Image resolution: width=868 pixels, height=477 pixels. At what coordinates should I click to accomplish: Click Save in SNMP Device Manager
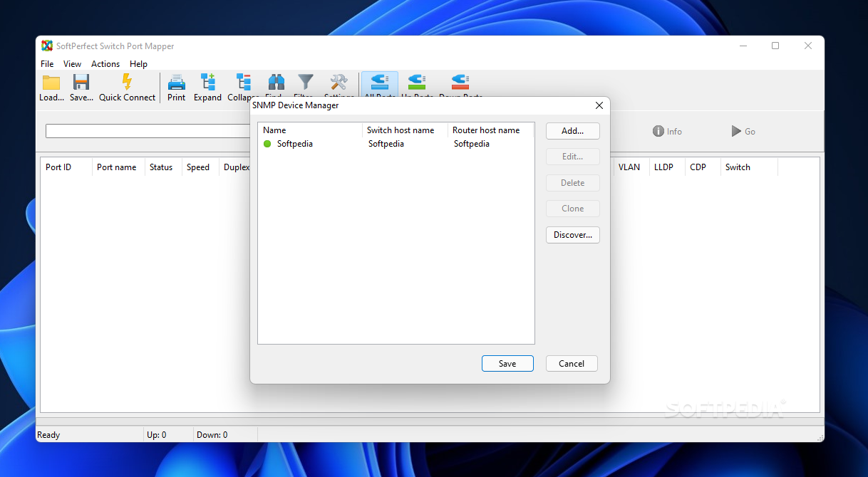(x=507, y=363)
